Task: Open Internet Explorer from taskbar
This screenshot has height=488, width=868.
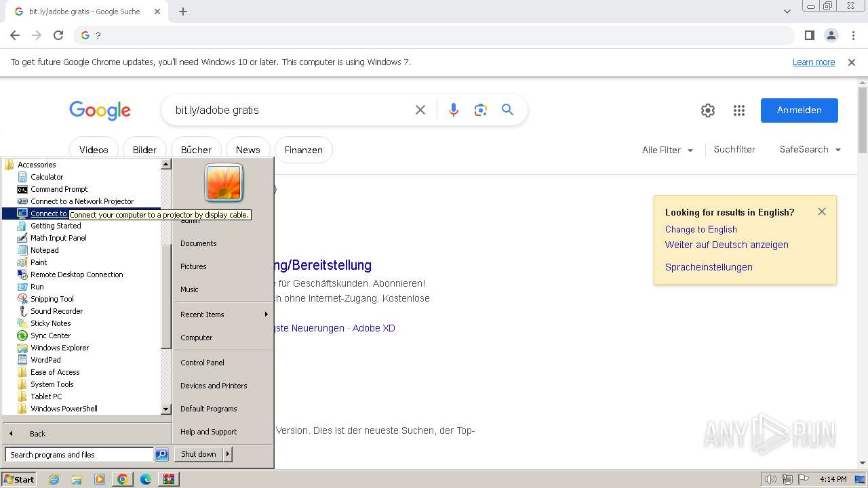Action: coord(54,479)
